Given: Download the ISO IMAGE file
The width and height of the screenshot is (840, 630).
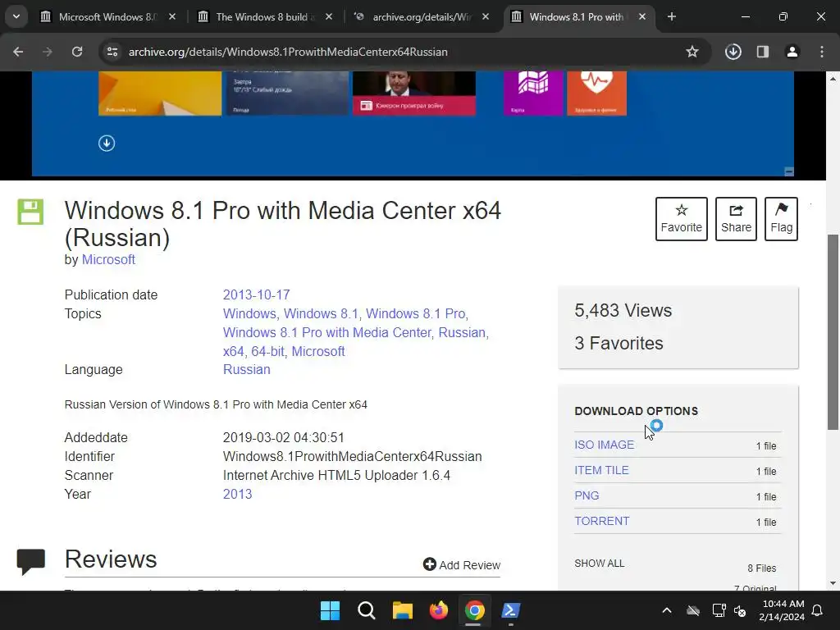Looking at the screenshot, I should [x=604, y=445].
